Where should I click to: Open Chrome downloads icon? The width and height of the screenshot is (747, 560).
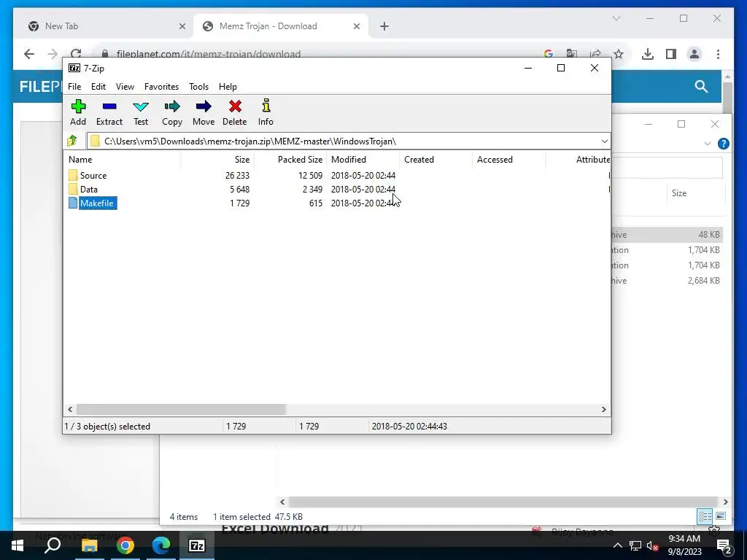[x=648, y=54]
